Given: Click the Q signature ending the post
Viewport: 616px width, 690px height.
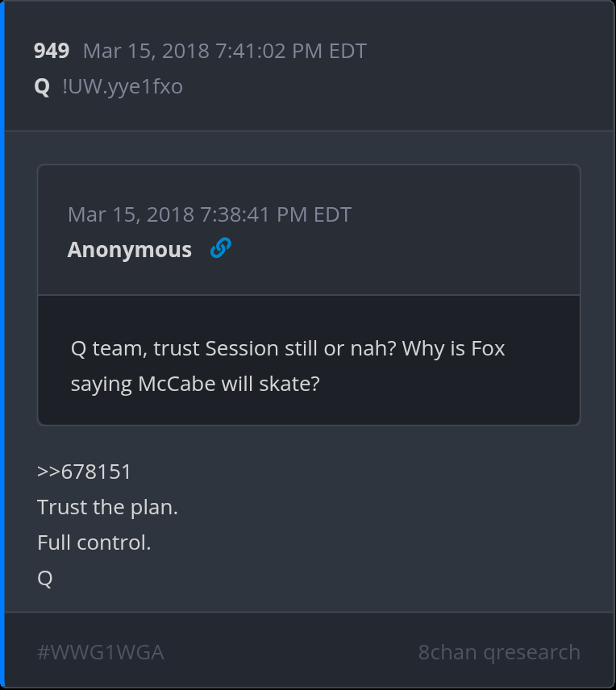Looking at the screenshot, I should tap(45, 578).
